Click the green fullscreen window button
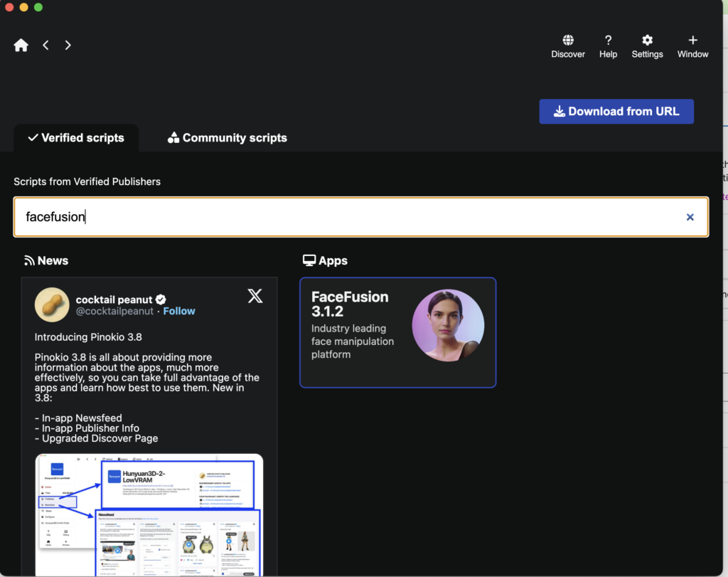This screenshot has width=728, height=577. (x=38, y=7)
